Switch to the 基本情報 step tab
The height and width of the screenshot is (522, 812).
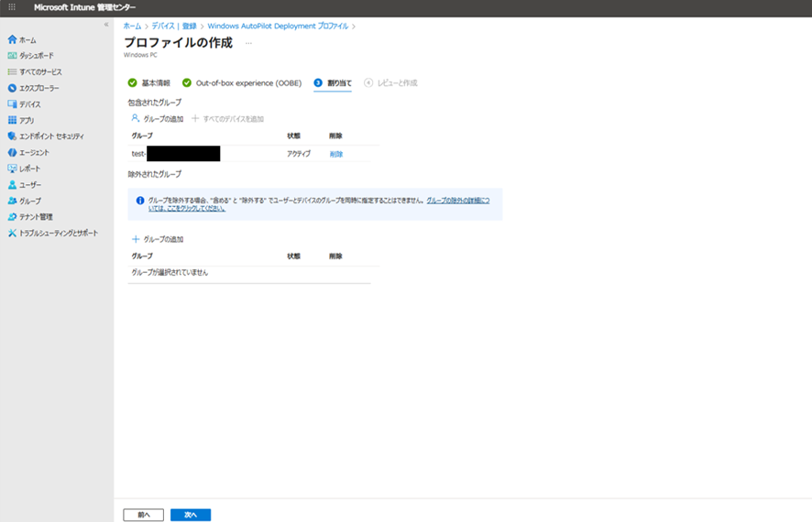click(x=149, y=82)
